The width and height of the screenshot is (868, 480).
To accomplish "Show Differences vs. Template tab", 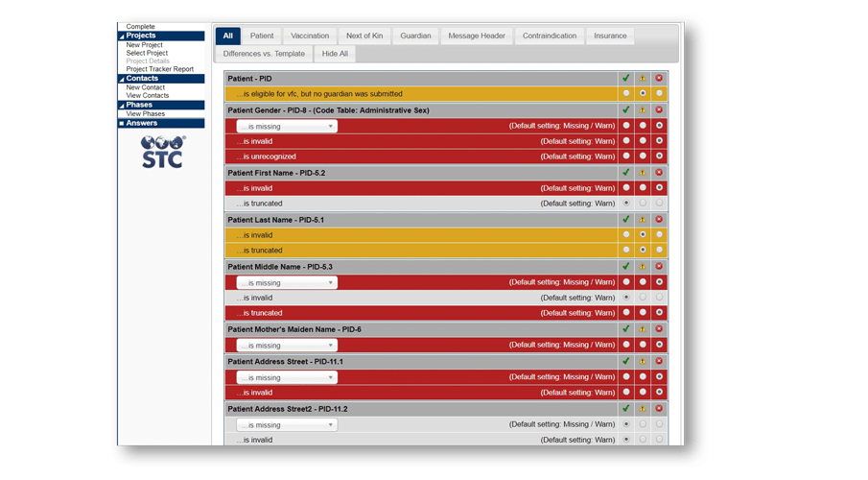I will (264, 54).
